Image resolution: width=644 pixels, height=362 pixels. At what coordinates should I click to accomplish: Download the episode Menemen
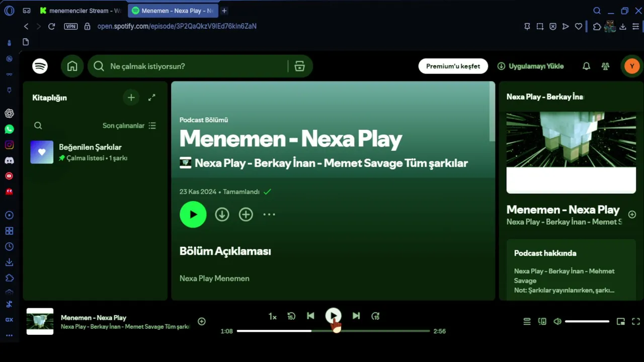pos(222,215)
